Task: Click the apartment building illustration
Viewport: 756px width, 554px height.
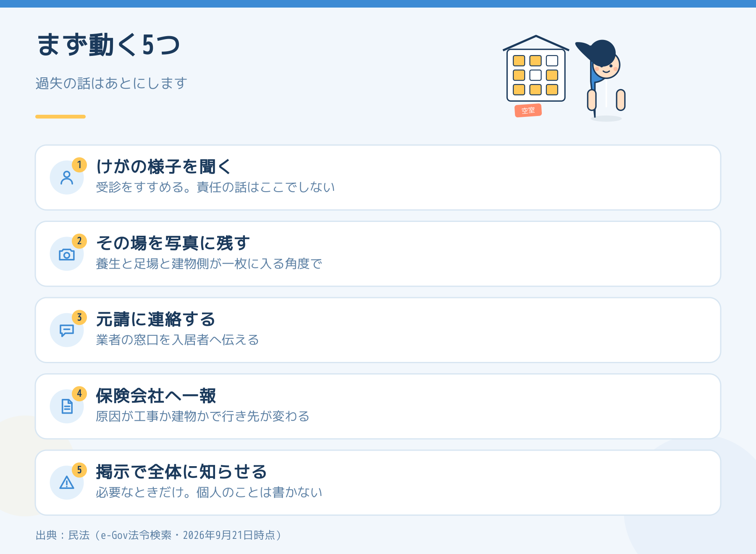Action: 536,69
